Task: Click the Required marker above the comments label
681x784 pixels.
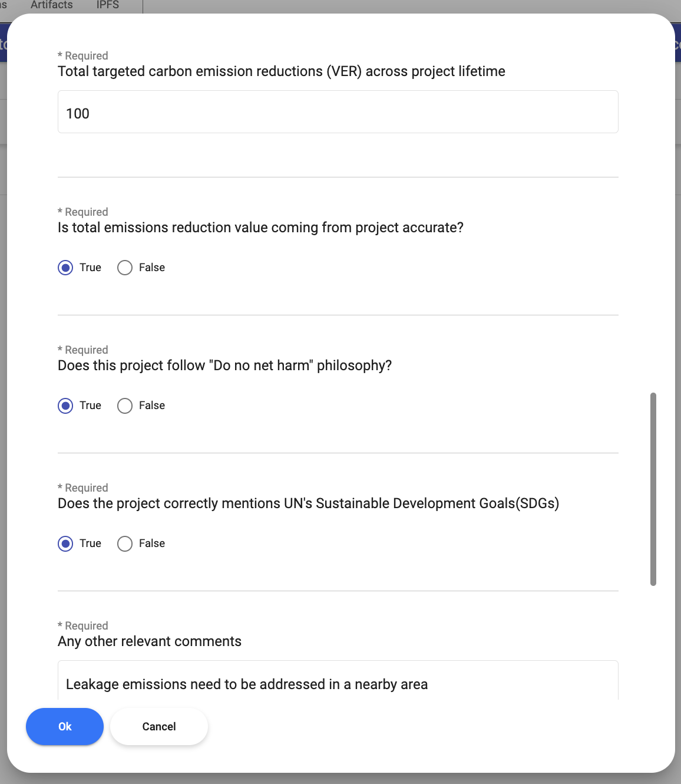Action: pyautogui.click(x=83, y=625)
